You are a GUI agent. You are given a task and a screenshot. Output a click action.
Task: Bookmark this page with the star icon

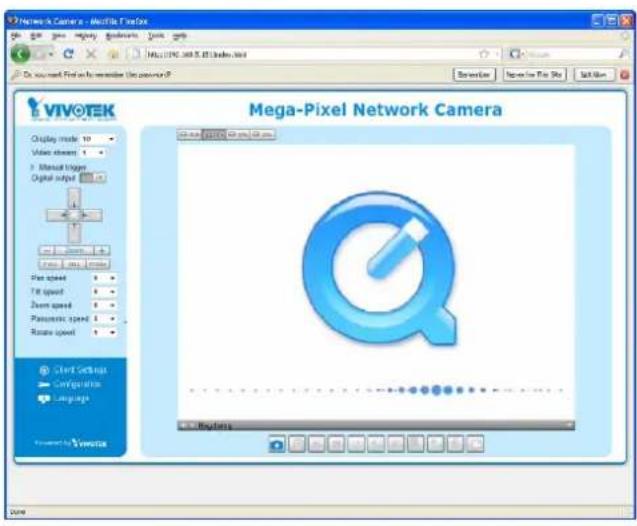[484, 54]
